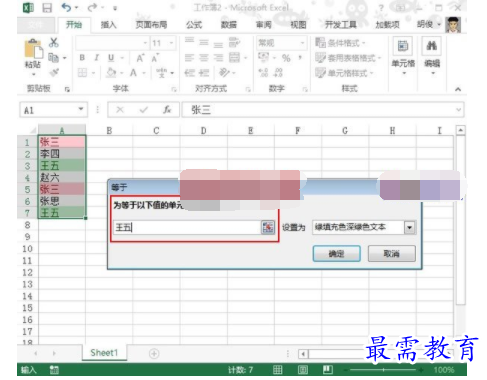Click the Undo arrow icon
The width and height of the screenshot is (487, 380).
click(67, 7)
